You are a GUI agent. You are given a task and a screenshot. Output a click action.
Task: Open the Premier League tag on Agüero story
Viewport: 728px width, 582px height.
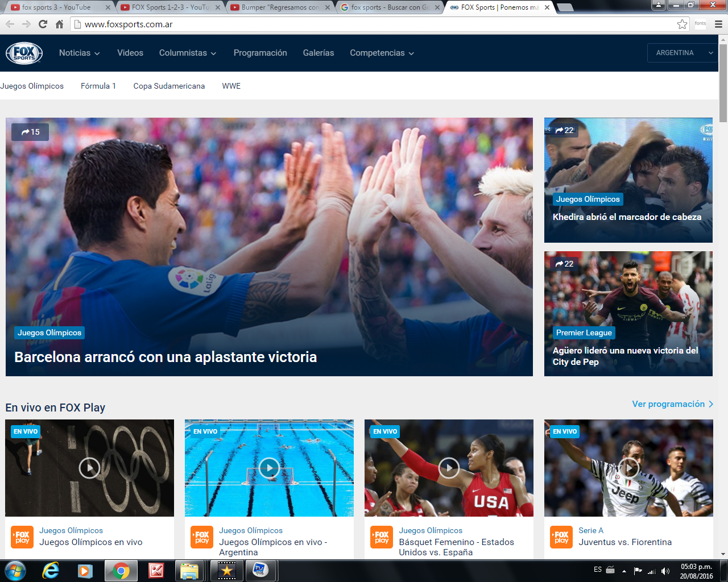pos(584,332)
